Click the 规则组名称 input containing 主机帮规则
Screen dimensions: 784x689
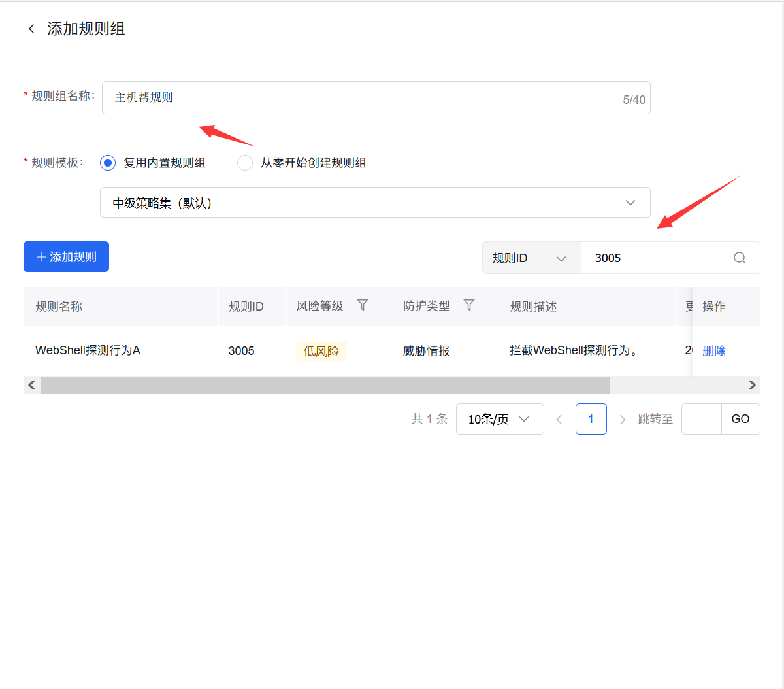pyautogui.click(x=376, y=97)
